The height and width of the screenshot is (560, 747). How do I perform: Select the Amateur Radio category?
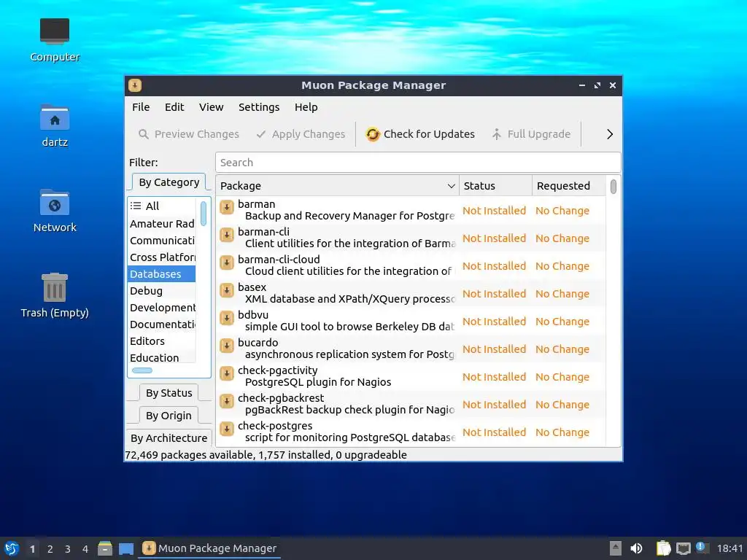[162, 223]
